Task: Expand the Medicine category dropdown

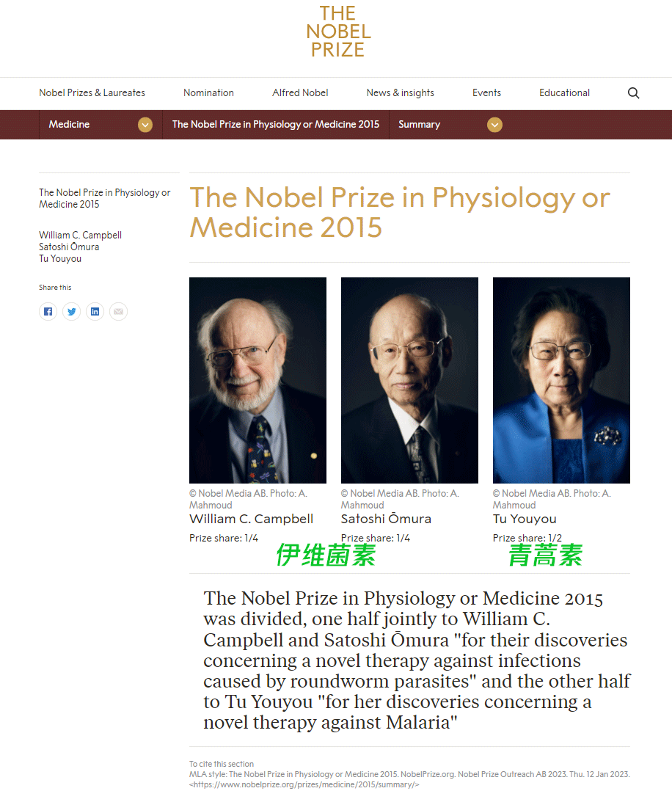Action: pos(145,125)
